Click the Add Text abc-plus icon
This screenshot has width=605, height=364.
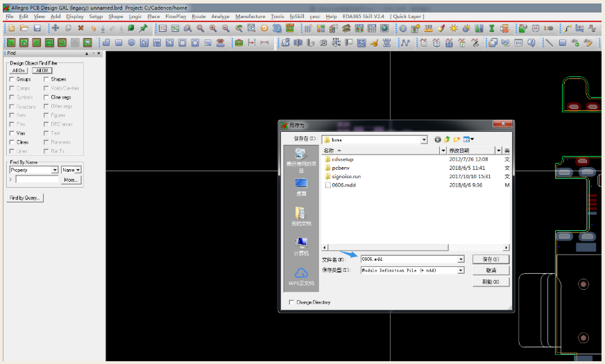pyautogui.click(x=575, y=42)
